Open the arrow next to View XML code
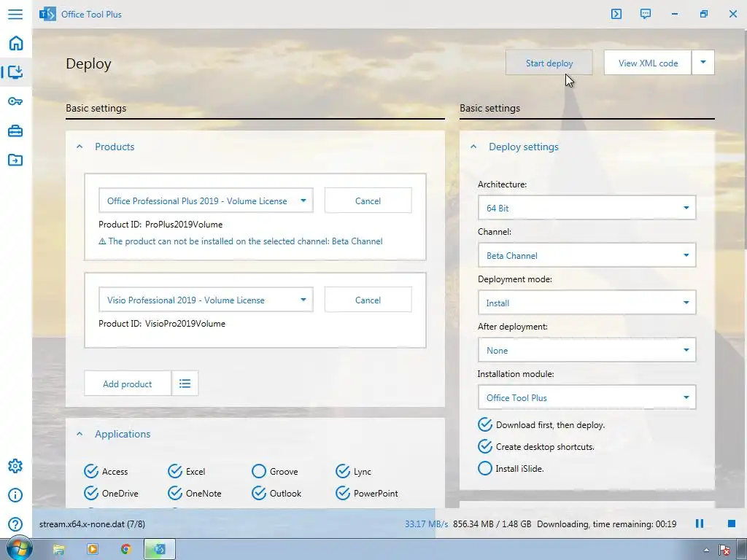This screenshot has height=560, width=747. [703, 63]
